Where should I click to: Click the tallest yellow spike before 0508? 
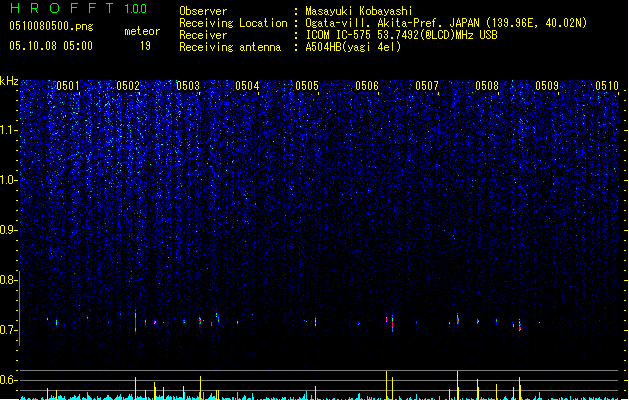pos(457,385)
